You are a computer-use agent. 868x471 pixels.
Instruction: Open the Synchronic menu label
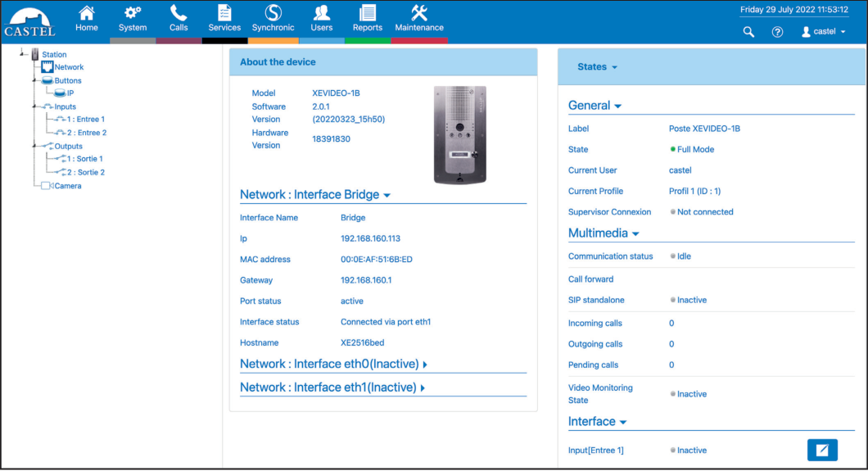(273, 28)
